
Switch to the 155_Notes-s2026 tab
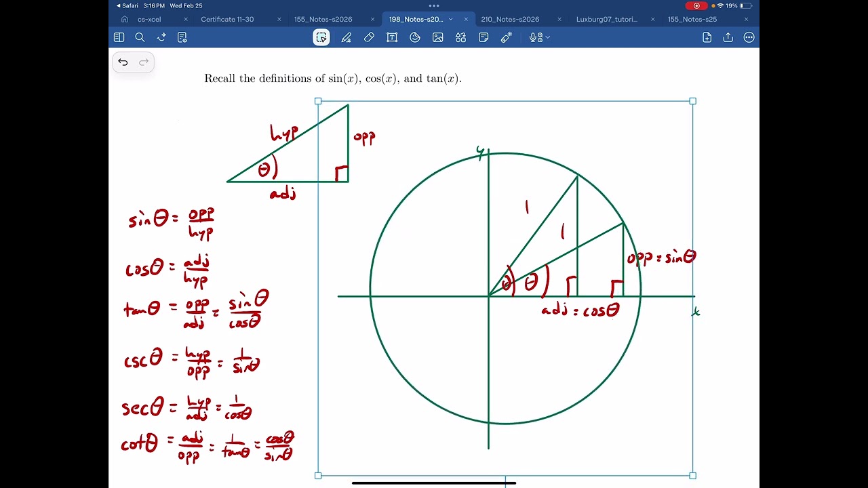tap(323, 19)
